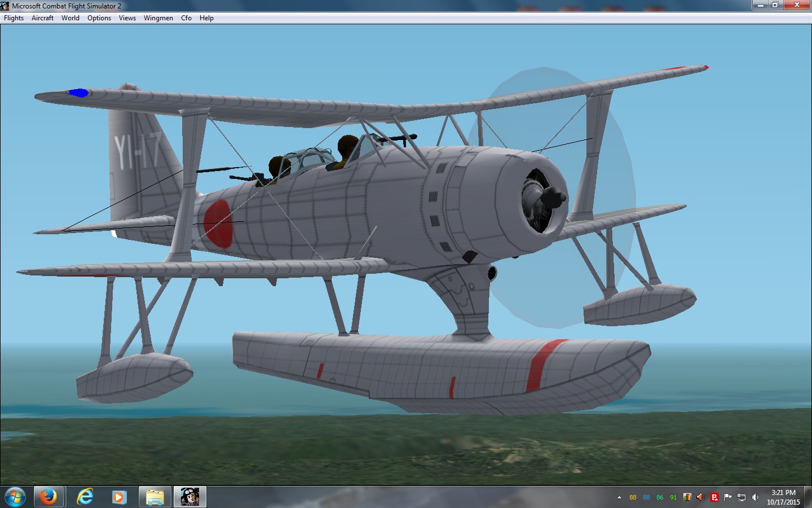Open the Options menu
The height and width of the screenshot is (508, 812).
click(99, 18)
